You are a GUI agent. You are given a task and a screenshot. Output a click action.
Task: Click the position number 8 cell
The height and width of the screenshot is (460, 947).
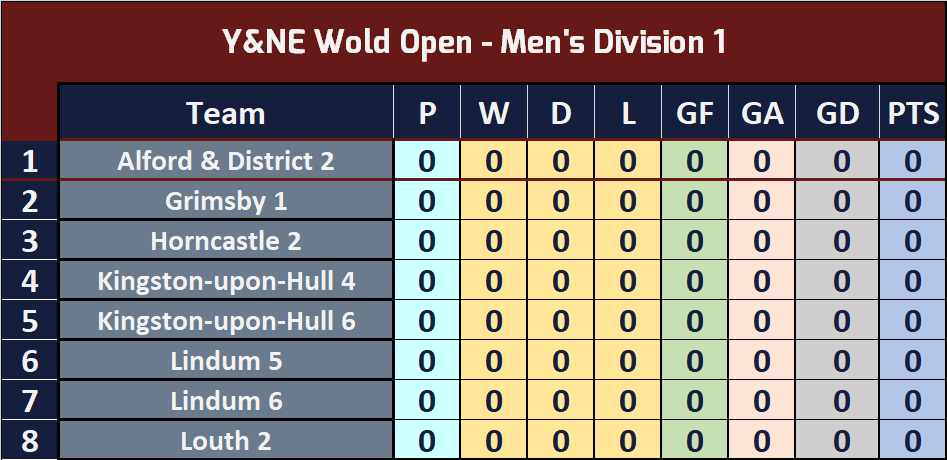coord(30,440)
